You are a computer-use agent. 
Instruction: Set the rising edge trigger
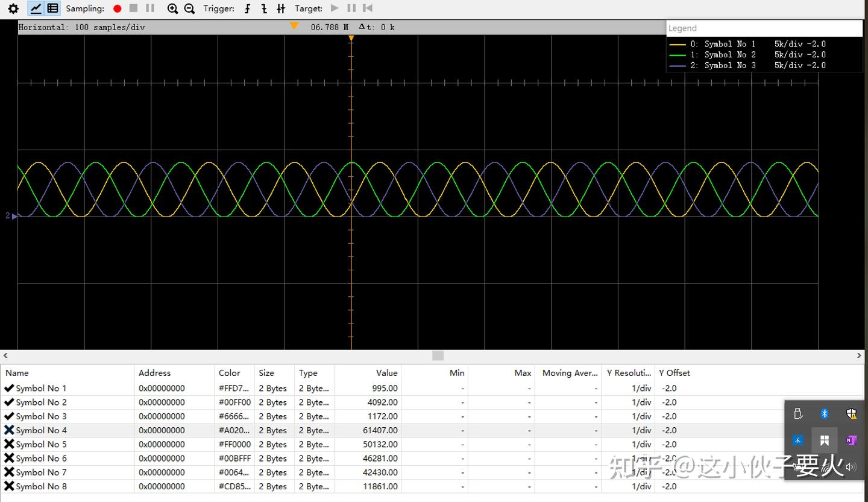(248, 8)
